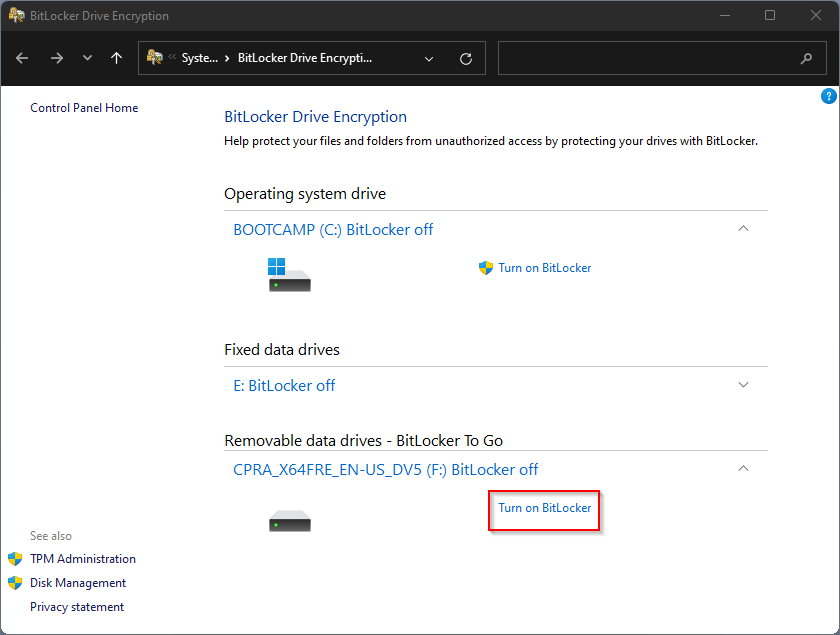Click BOOTCAMP (C:) BitLocker off link
The width and height of the screenshot is (840, 635).
point(333,229)
